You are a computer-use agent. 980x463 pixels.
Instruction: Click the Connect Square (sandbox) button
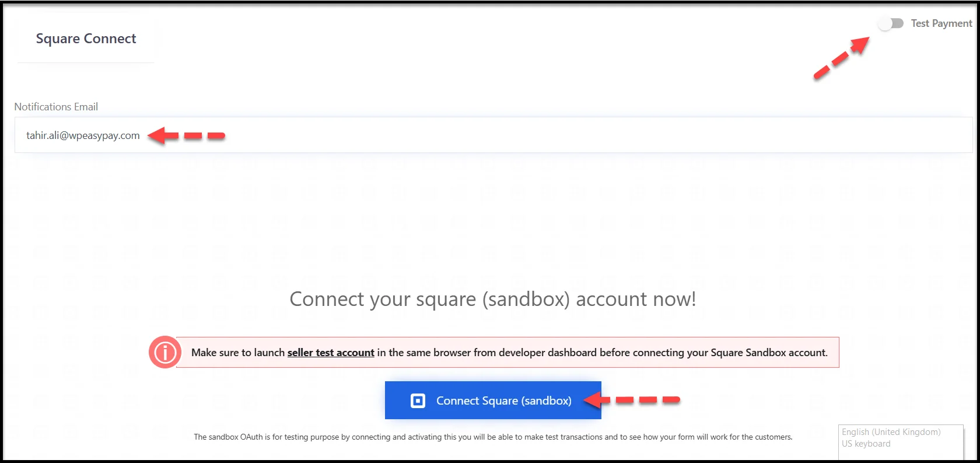[x=493, y=401]
